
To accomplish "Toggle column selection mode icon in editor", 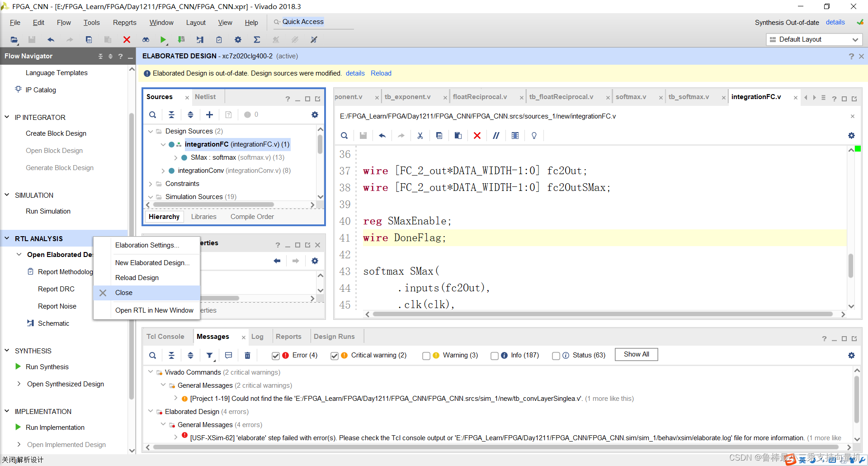I will pos(515,136).
